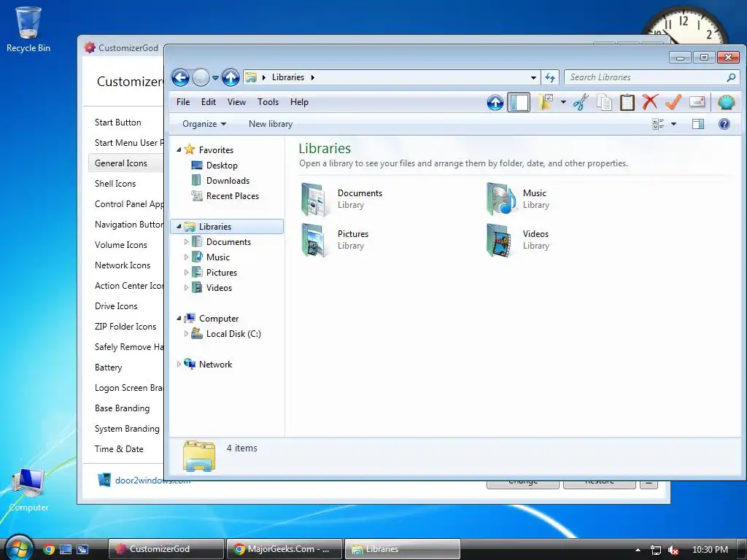Select Volume Icons in CustomizerGod sidebar
Screen dimensions: 747x560
[121, 245]
